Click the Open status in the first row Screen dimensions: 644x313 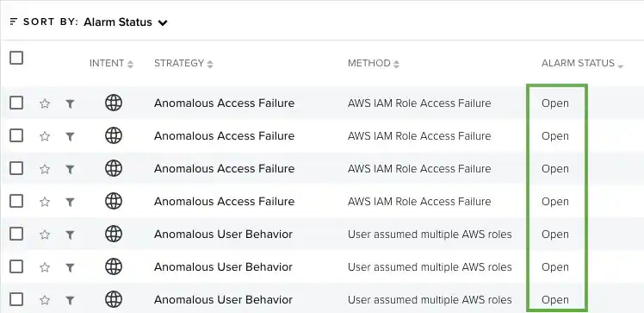click(x=554, y=103)
